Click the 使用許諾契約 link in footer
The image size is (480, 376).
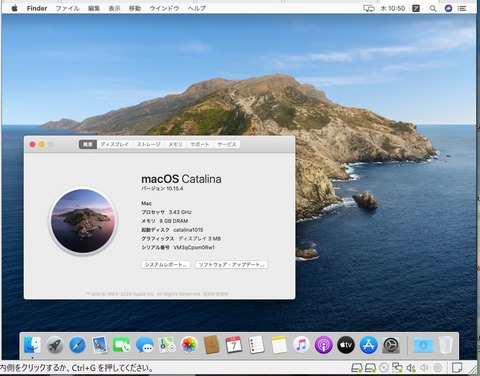(216, 294)
